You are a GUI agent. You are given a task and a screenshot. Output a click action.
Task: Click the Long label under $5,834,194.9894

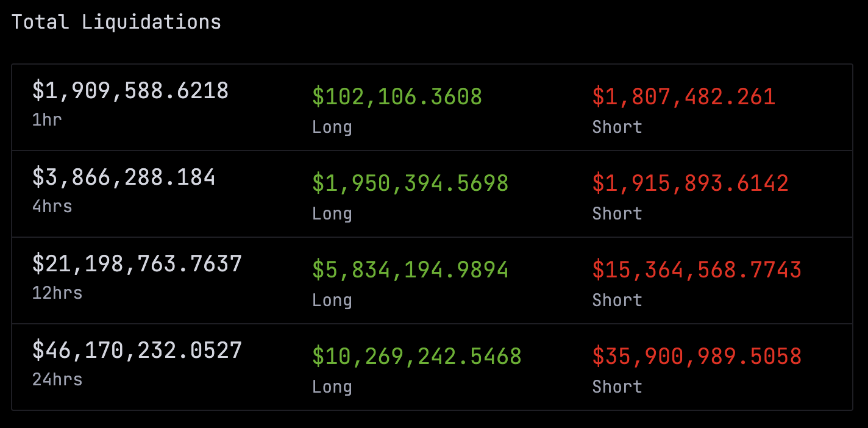[x=332, y=300]
